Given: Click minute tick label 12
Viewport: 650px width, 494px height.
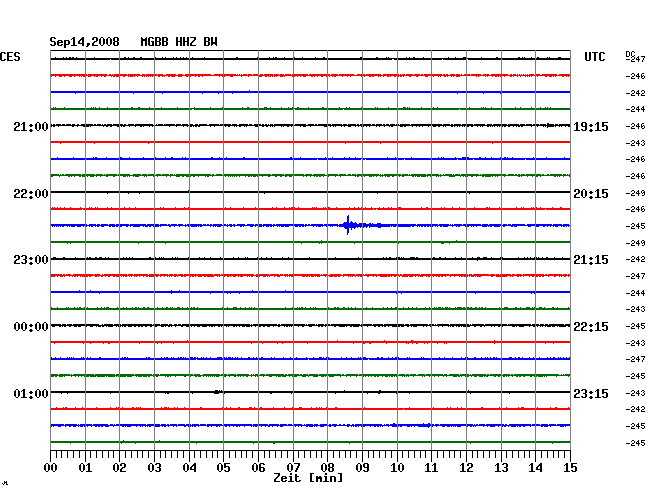Looking at the screenshot, I should [466, 467].
